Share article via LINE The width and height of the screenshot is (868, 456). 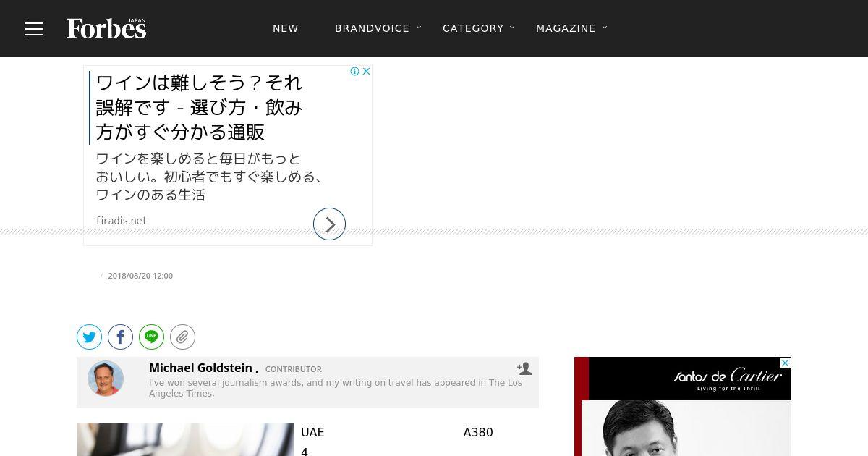[152, 337]
